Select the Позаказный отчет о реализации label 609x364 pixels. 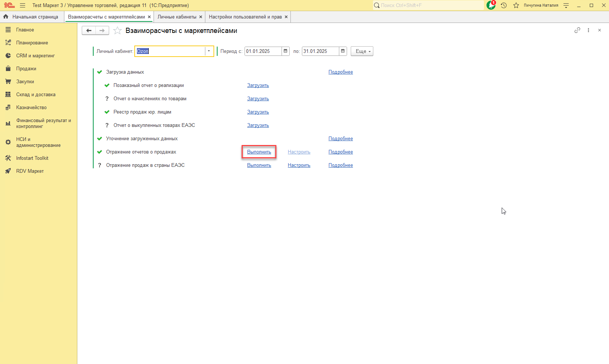coord(149,85)
